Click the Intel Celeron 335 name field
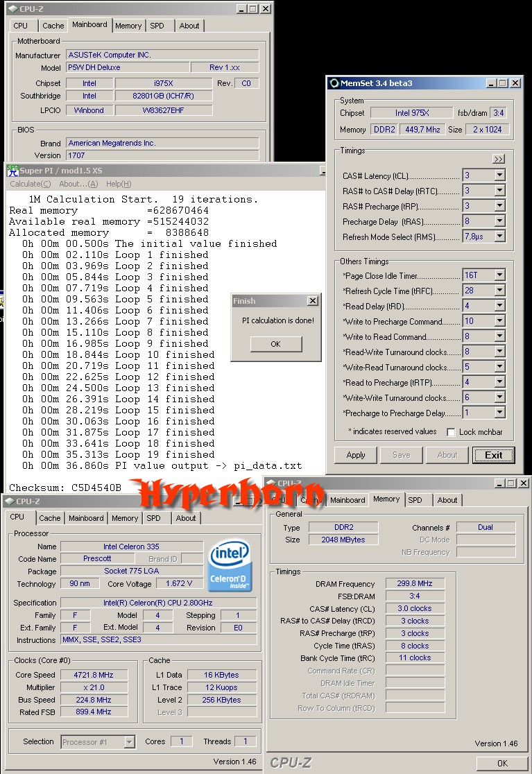Viewport: 532px width, 774px height. pos(132,547)
